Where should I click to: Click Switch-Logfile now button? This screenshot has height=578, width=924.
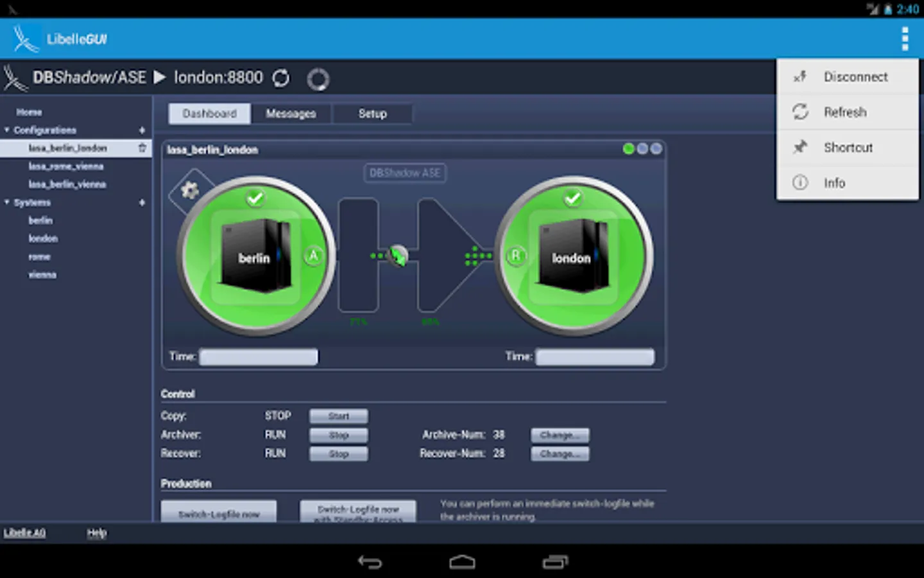tap(219, 512)
